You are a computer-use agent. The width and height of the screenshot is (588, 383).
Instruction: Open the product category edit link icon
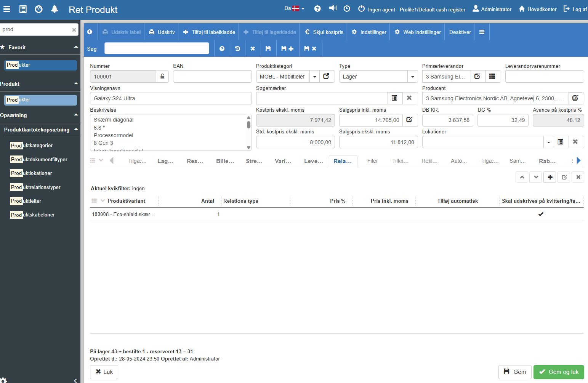(x=327, y=77)
